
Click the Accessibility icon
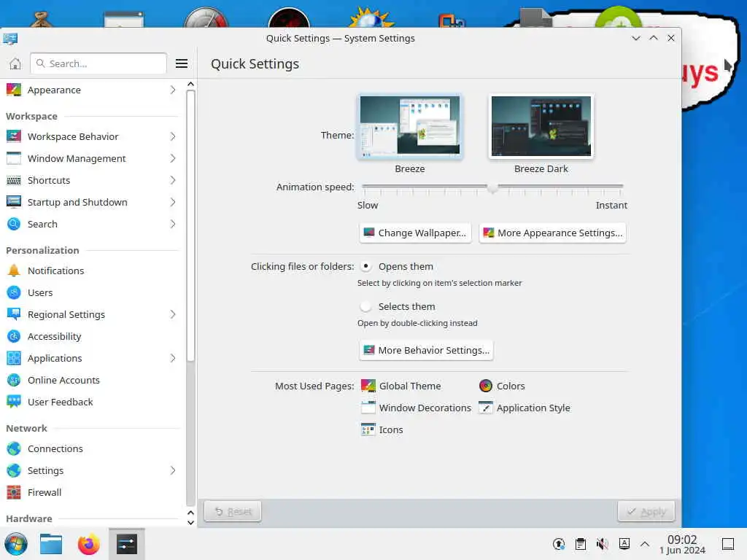click(14, 336)
